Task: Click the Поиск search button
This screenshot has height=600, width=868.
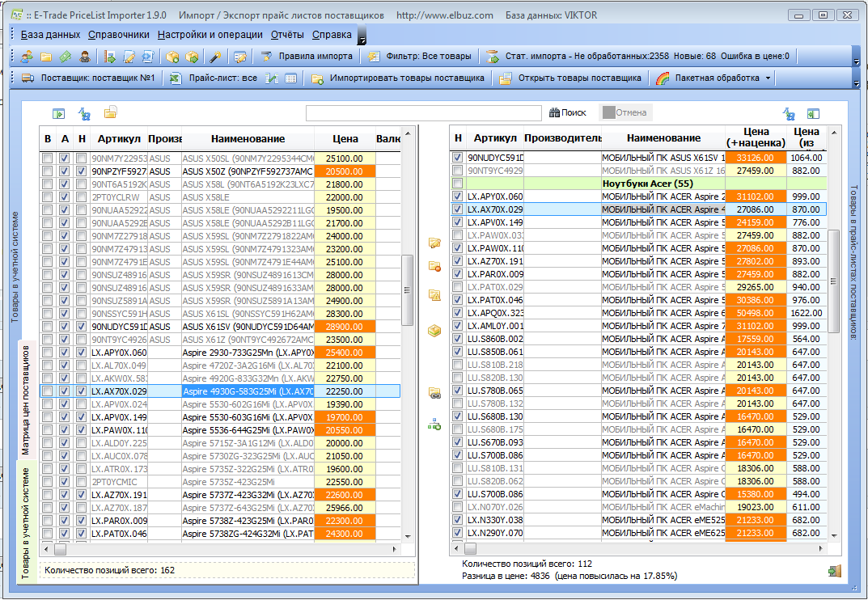Action: 567,113
